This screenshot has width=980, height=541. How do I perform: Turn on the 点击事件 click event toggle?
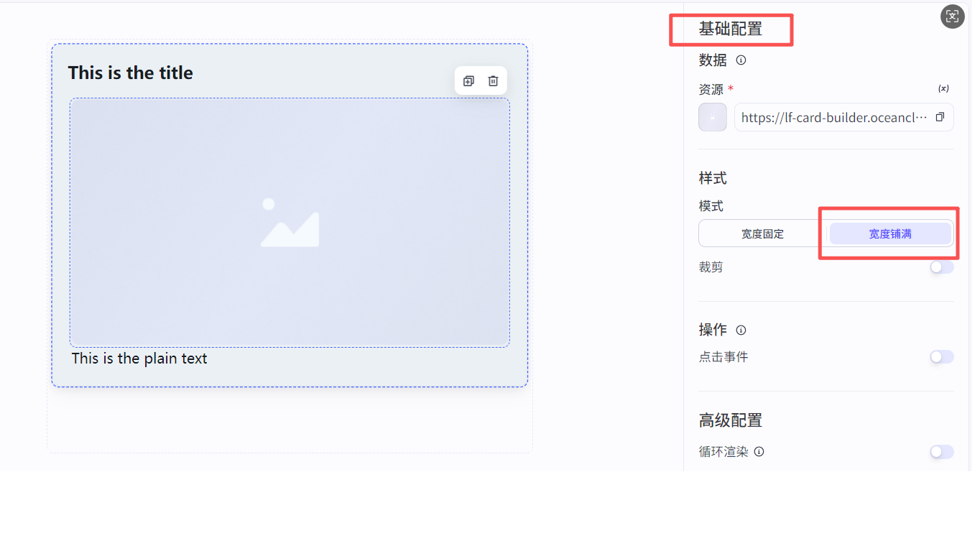tap(941, 356)
